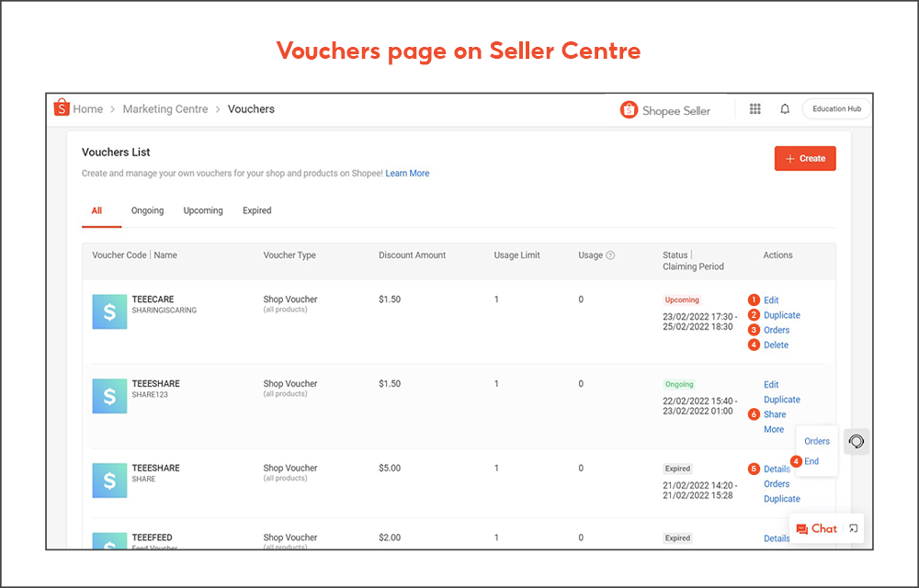Open the Education Hub
919x588 pixels.
click(x=834, y=108)
